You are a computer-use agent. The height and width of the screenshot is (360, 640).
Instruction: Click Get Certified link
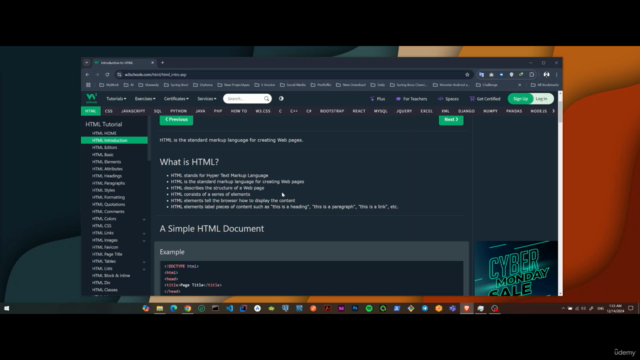coord(485,99)
